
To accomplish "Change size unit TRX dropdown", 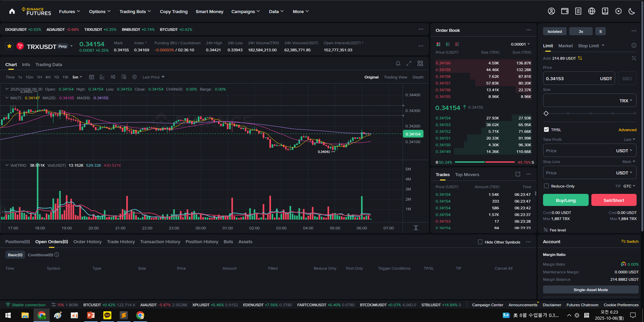I will (626, 101).
